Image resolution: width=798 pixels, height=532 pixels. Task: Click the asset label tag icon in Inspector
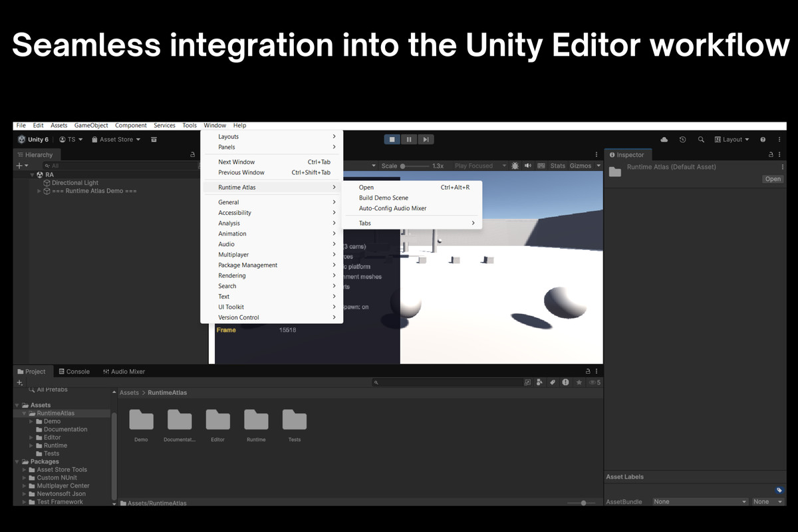(x=779, y=490)
